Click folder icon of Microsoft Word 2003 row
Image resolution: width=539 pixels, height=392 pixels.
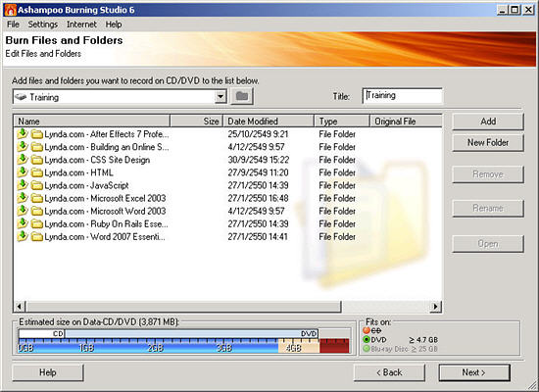pyautogui.click(x=37, y=211)
